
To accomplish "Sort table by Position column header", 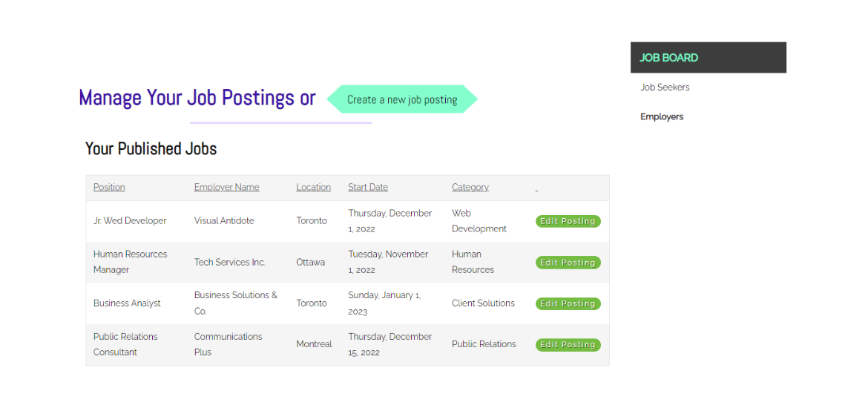I will click(x=109, y=187).
